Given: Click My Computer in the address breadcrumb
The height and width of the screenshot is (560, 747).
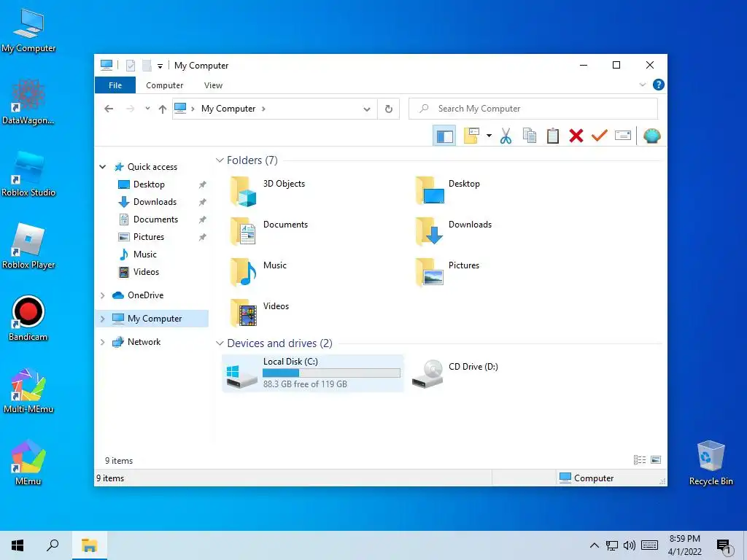Looking at the screenshot, I should [x=228, y=109].
